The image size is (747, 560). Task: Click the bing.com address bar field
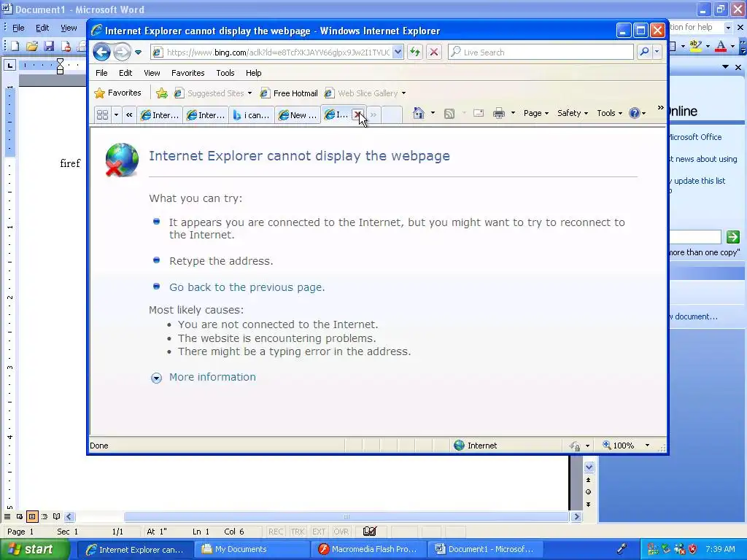coord(278,52)
